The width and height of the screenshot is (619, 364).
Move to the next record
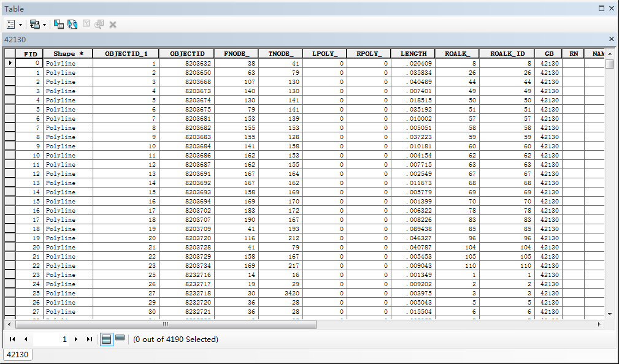tap(76, 339)
